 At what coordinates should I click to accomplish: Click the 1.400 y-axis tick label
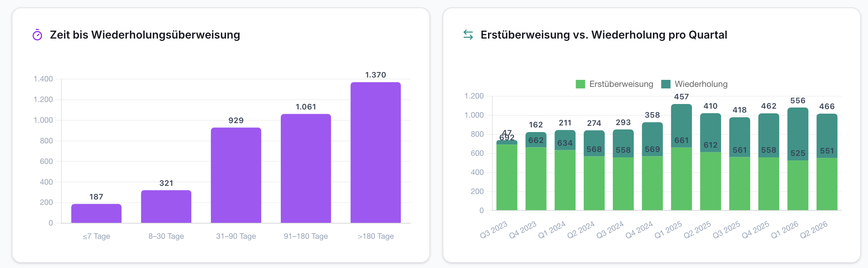click(x=43, y=79)
